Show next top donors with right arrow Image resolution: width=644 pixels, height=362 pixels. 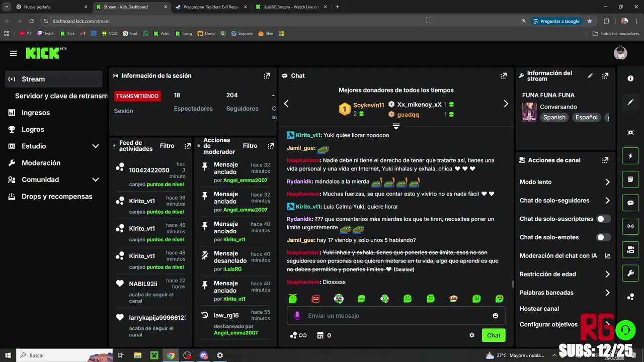[x=506, y=104]
